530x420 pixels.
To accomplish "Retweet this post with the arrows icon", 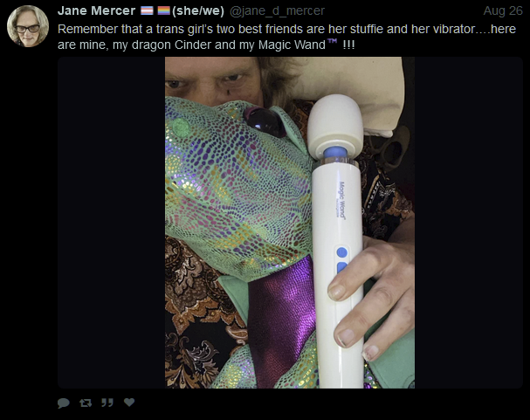I will click(x=86, y=403).
